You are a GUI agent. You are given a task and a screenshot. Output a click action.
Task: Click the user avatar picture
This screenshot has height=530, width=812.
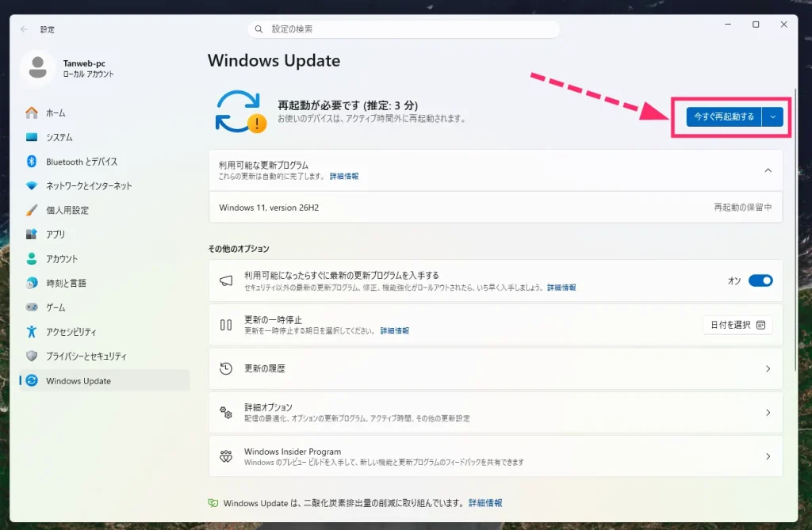[37, 68]
